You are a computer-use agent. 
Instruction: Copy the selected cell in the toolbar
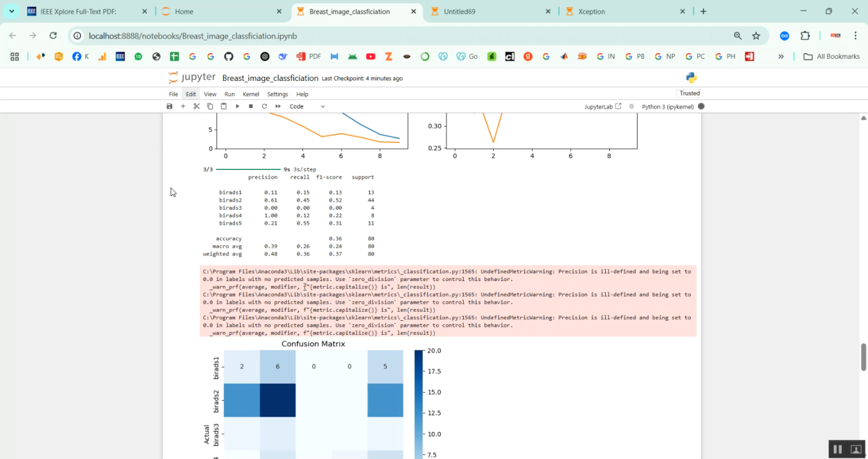tap(210, 106)
